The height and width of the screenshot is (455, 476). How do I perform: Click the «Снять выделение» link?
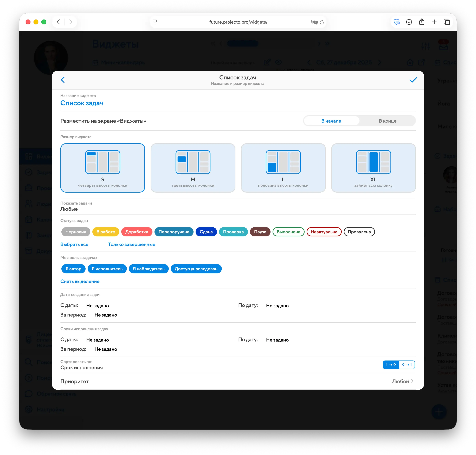[80, 281]
